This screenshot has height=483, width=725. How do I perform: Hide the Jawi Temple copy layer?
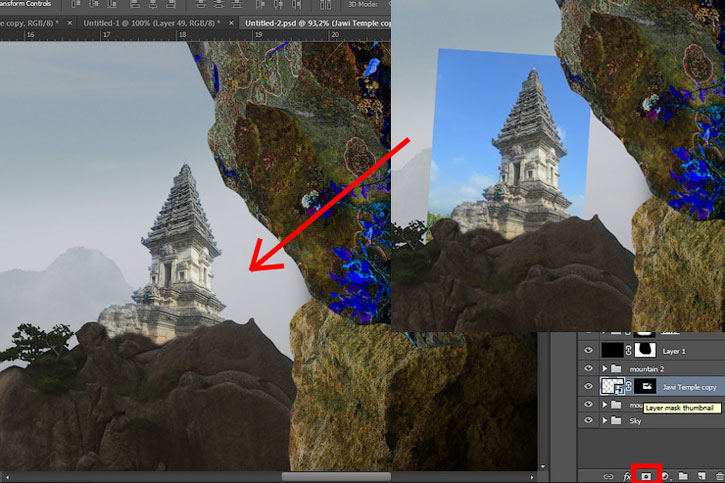click(x=588, y=386)
